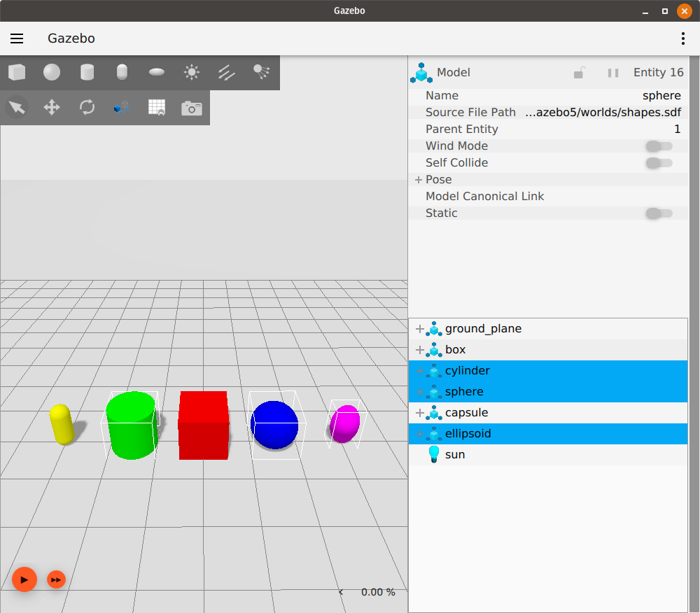Click the 'Entity 16' label
The image size is (700, 613).
pos(659,72)
